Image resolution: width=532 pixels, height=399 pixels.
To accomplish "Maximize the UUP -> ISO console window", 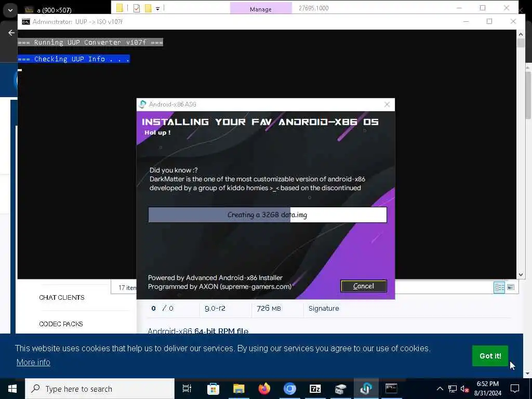I will point(489,21).
